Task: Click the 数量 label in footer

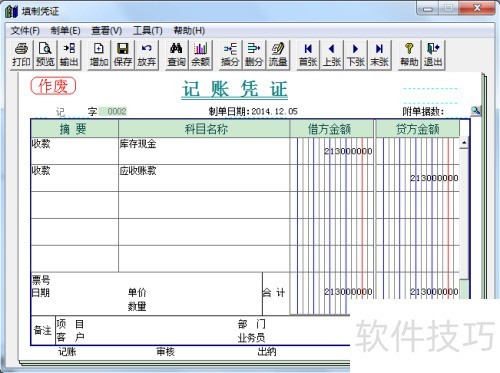Action: coord(137,306)
